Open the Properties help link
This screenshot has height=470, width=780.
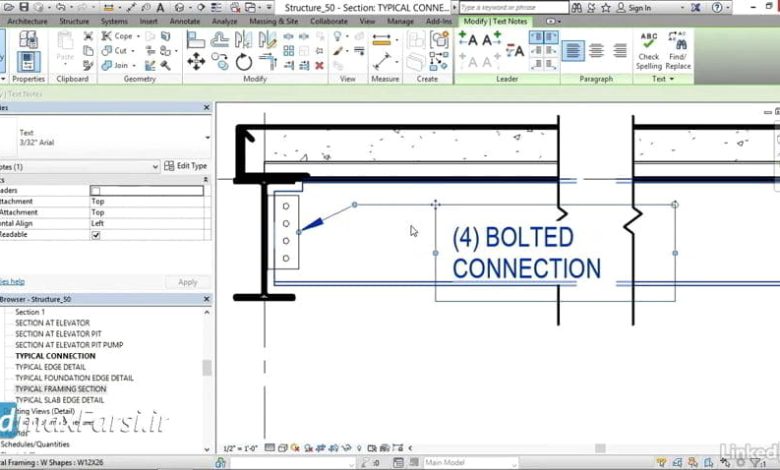pyautogui.click(x=12, y=282)
